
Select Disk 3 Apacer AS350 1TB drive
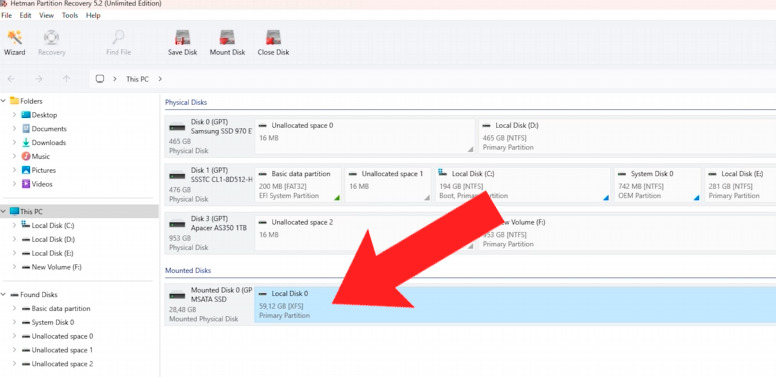[x=210, y=235]
